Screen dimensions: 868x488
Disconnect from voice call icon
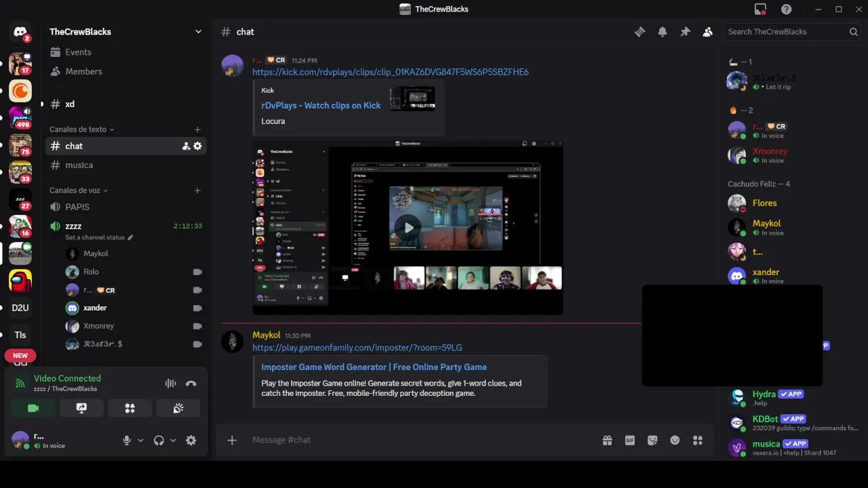(191, 384)
